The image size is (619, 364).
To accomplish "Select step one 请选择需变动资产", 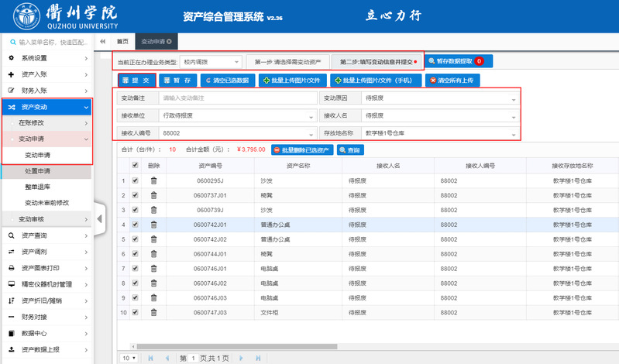I will click(x=287, y=62).
